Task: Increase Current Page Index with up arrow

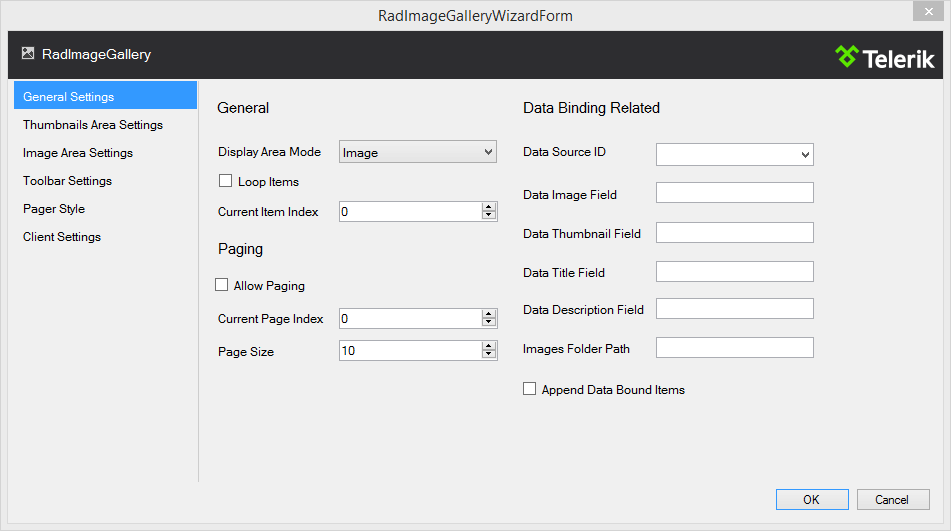Action: 489,314
